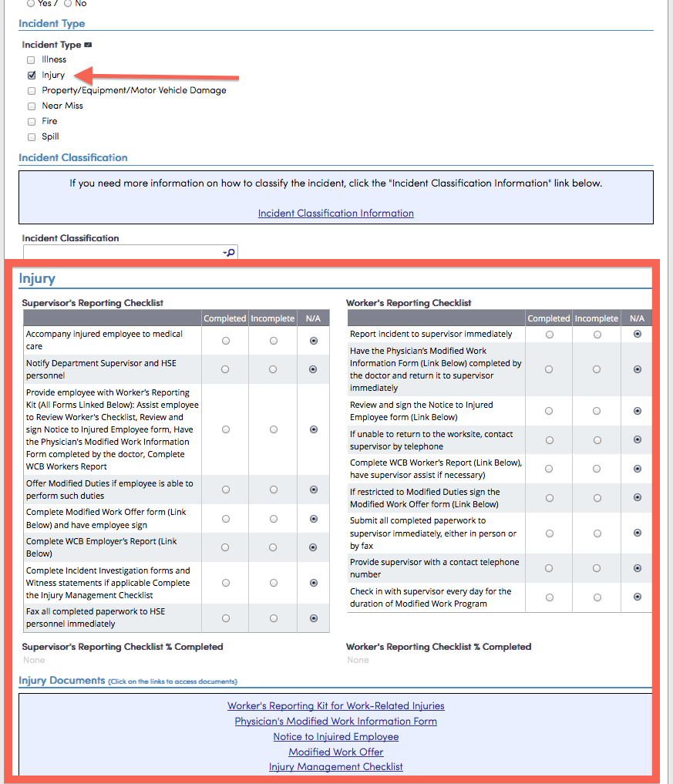Mark Complete WCB Employer's Report as Completed
673x784 pixels.
point(225,547)
